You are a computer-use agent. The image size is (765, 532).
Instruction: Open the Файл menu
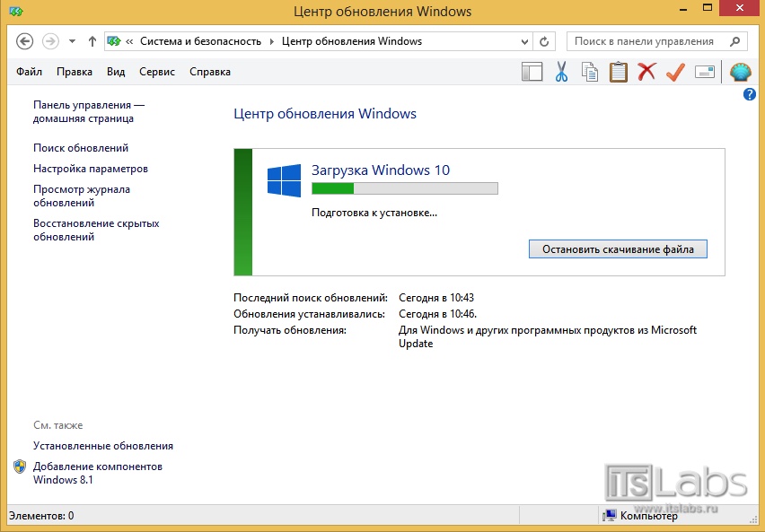[30, 72]
